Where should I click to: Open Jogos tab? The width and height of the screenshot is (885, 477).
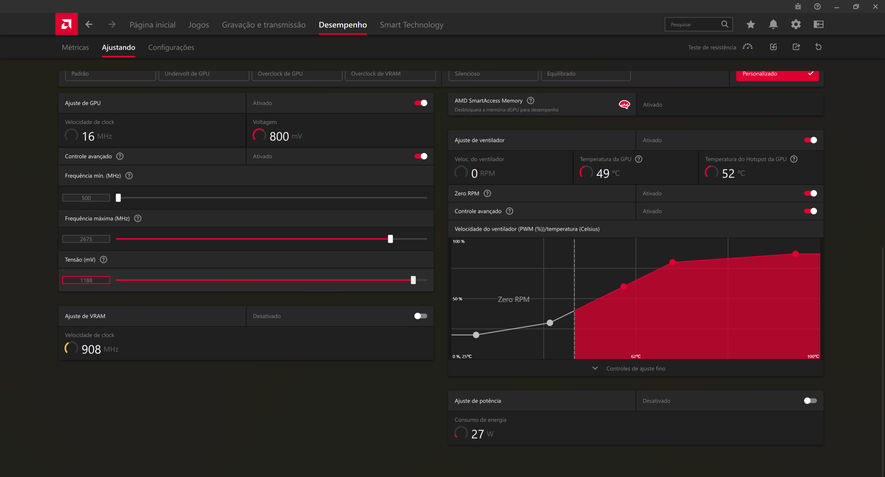199,25
